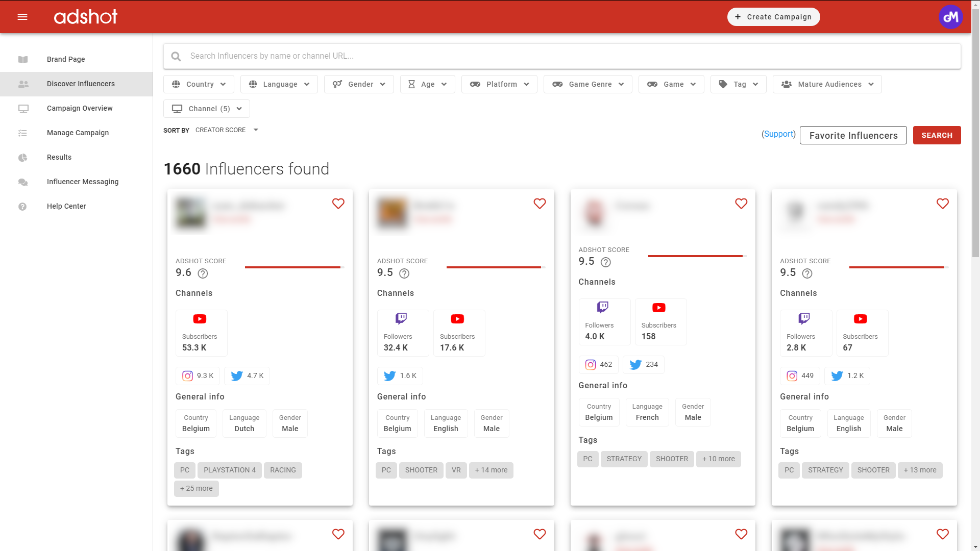Open the Twitch channel with 32.4 K followers
This screenshot has height=551, width=980.
click(x=403, y=333)
